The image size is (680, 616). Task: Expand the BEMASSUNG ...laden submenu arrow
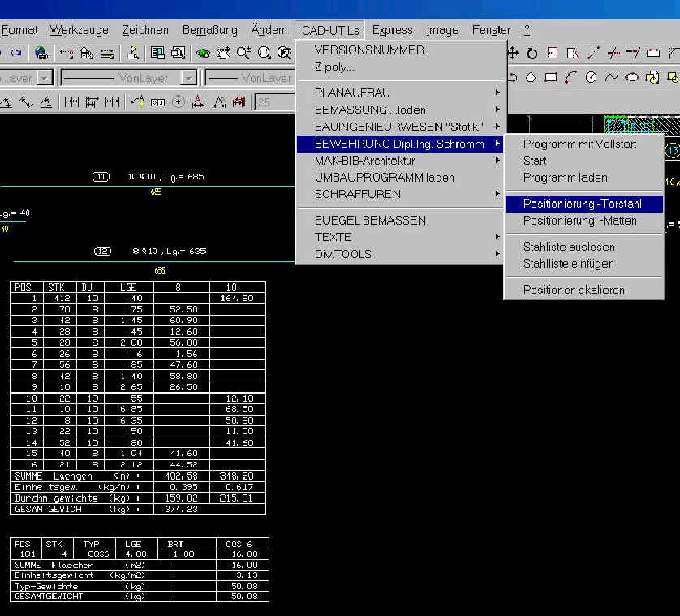497,110
